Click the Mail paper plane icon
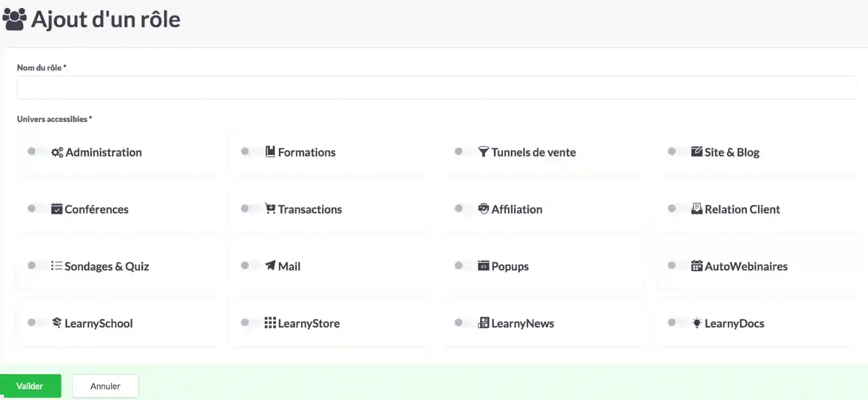 270,266
